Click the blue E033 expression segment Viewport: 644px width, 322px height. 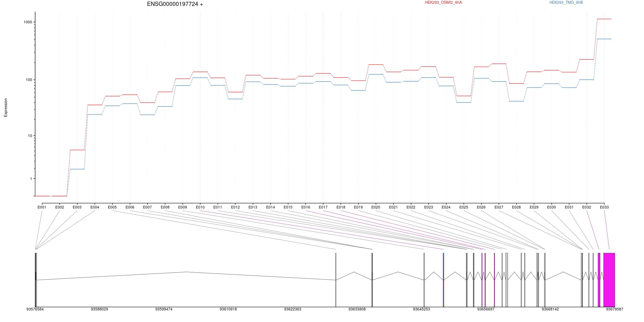(x=604, y=39)
